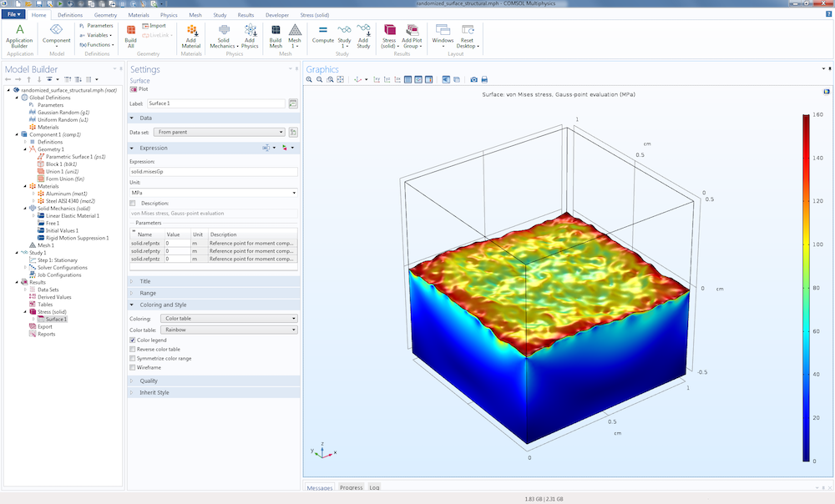Switch to the Physics ribbon tab
This screenshot has height=504, width=835.
[x=169, y=15]
